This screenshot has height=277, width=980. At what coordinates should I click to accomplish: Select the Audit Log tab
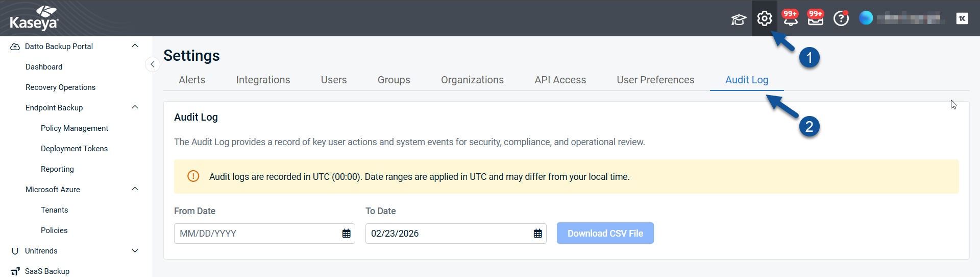pyautogui.click(x=747, y=80)
